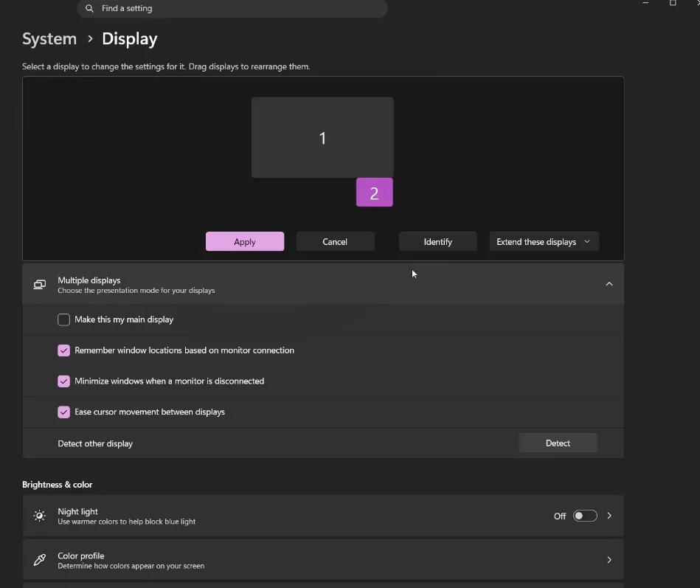Uncheck Remember window locations checkbox
The image size is (700, 588).
(x=64, y=350)
